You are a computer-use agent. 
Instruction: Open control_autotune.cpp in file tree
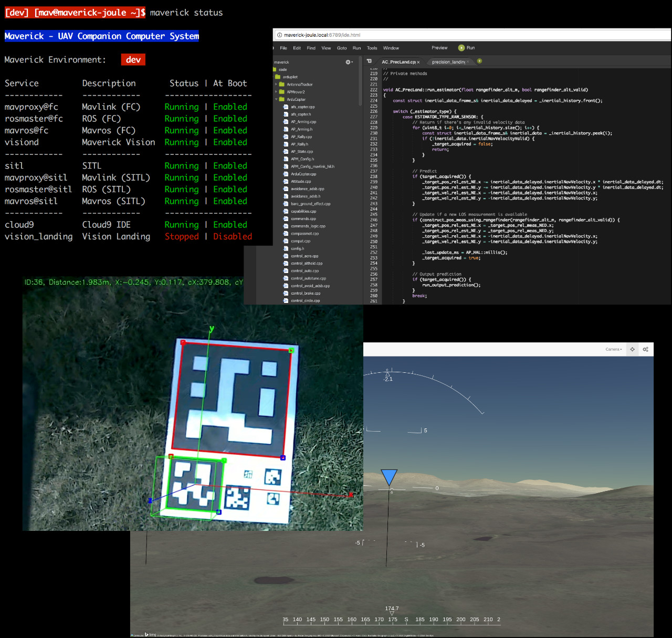pyautogui.click(x=308, y=278)
